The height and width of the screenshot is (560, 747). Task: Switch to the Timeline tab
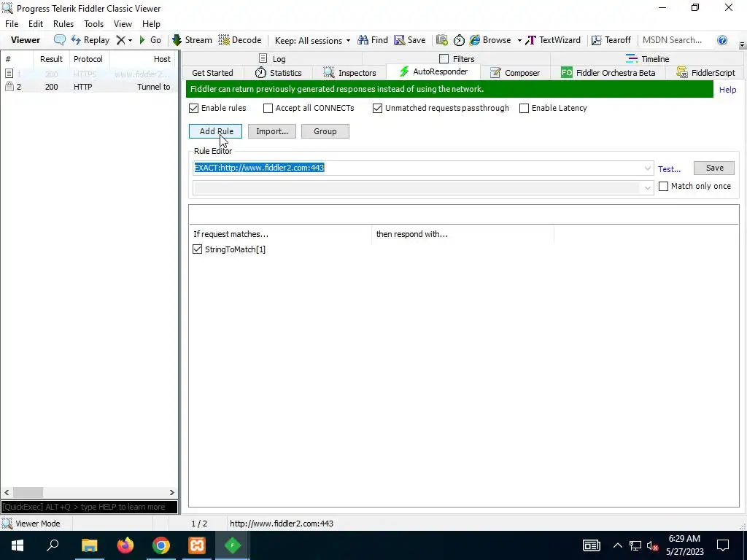pyautogui.click(x=648, y=59)
